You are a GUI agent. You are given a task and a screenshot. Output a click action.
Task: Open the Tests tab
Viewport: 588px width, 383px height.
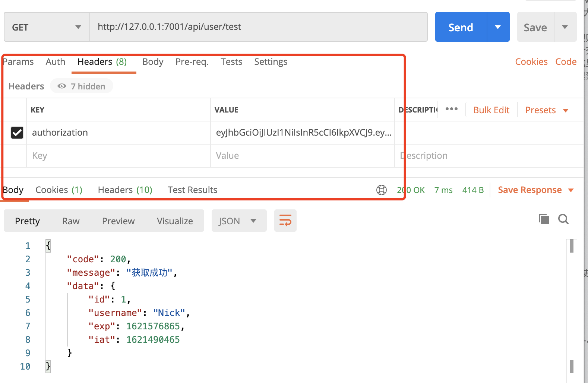coord(231,62)
